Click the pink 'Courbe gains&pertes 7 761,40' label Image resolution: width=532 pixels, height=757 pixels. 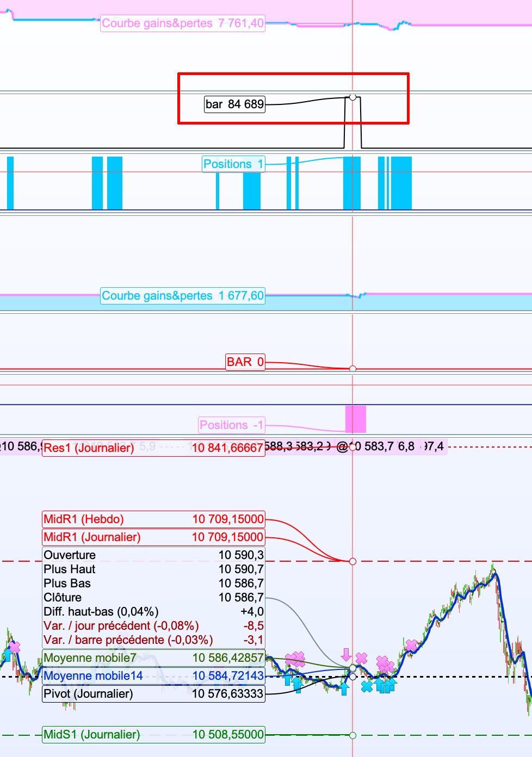(x=183, y=23)
